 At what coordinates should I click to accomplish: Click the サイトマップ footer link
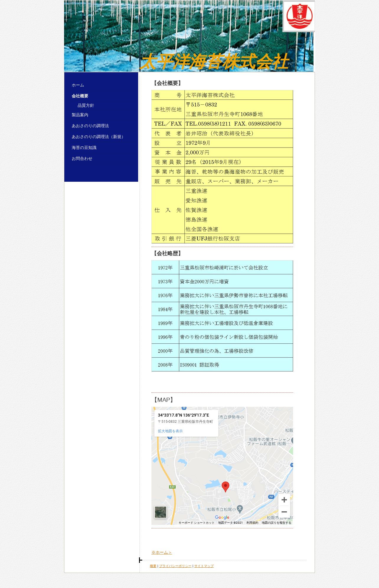click(204, 566)
